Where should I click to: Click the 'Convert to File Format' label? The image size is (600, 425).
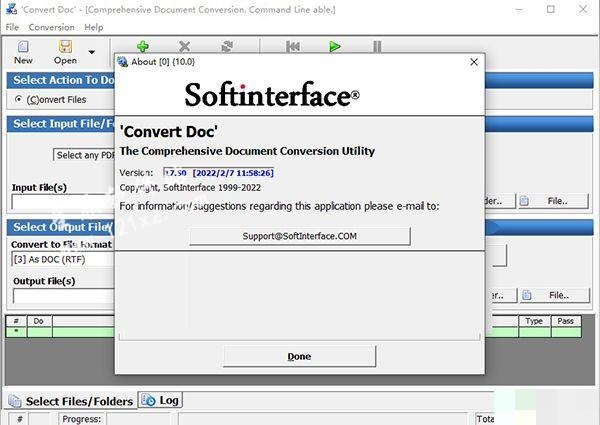(62, 244)
